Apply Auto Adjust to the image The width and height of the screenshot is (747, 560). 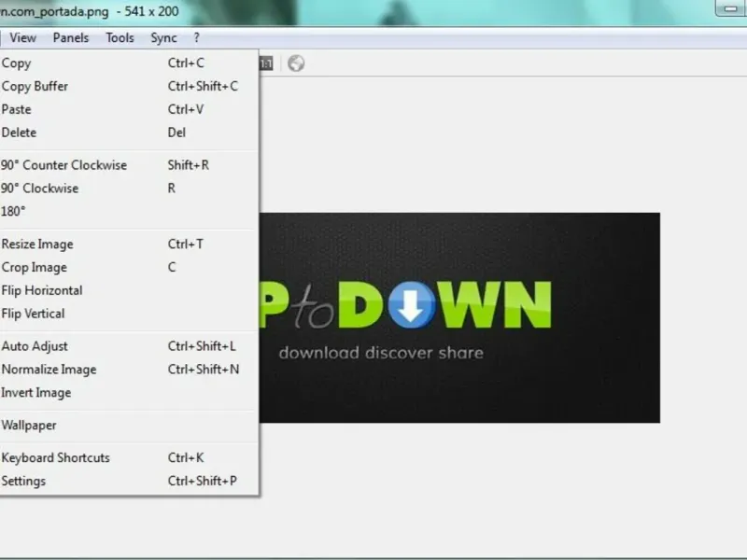coord(129,346)
